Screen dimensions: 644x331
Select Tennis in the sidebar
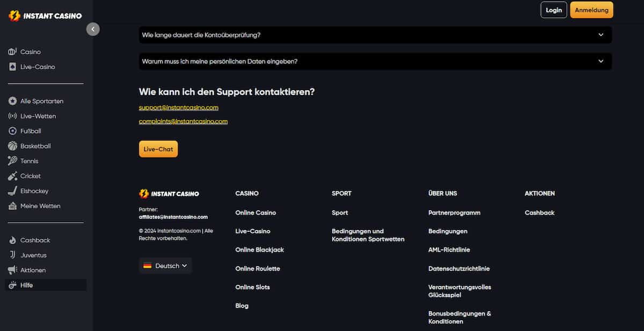click(x=12, y=161)
